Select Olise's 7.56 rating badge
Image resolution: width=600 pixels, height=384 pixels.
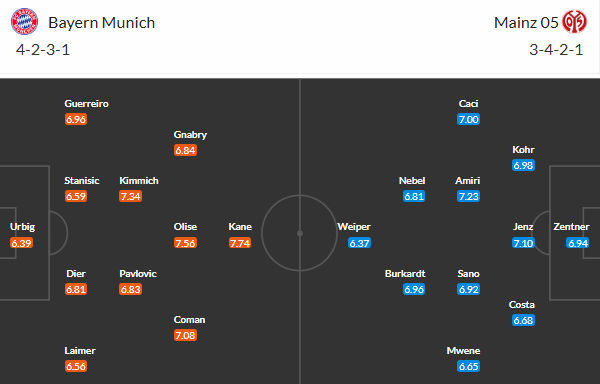click(185, 243)
